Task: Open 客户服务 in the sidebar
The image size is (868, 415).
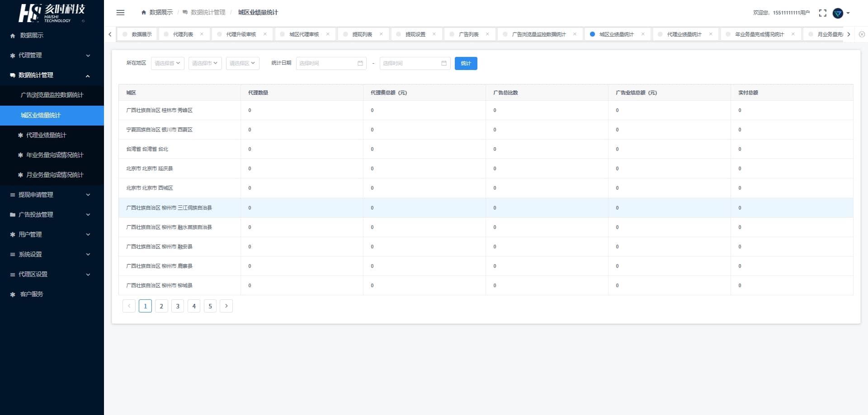Action: 52,294
